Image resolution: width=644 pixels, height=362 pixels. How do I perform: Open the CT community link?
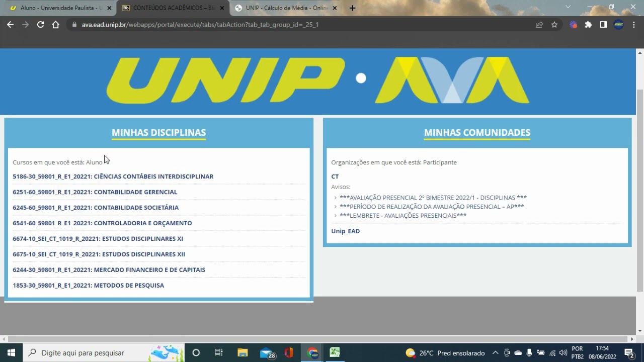tap(335, 176)
